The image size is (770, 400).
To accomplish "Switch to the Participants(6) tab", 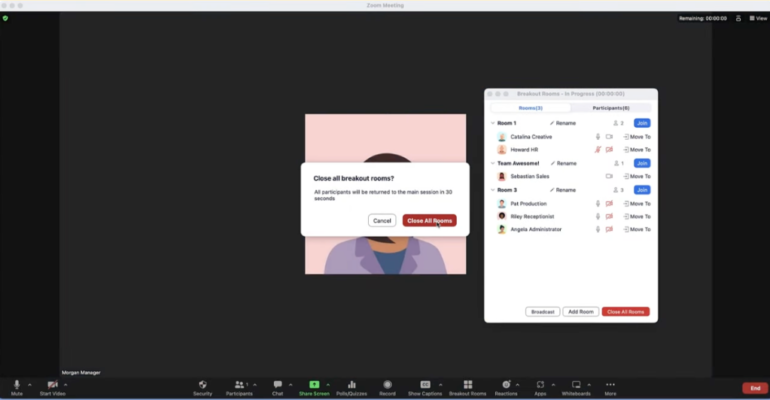I will (x=610, y=107).
